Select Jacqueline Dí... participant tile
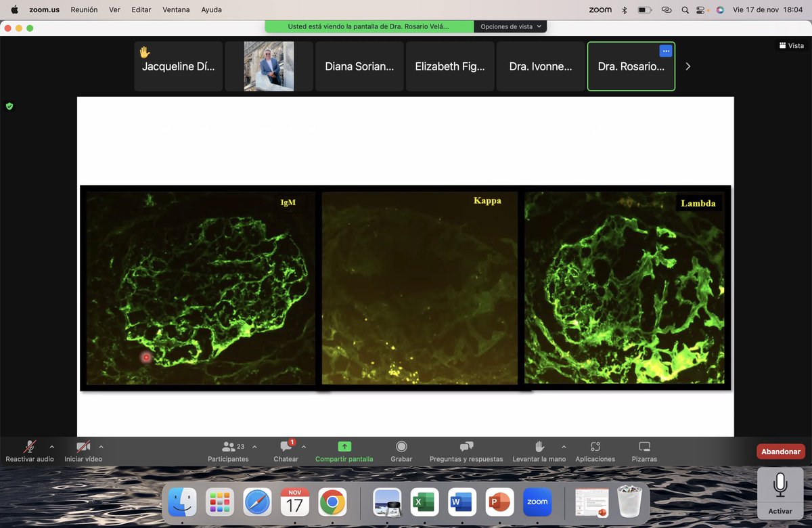Viewport: 812px width, 528px height. [178, 66]
